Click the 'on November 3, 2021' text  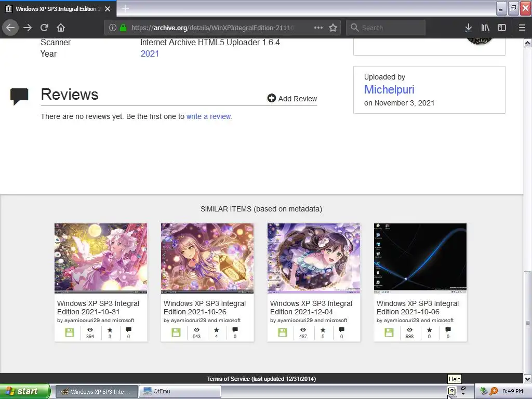click(399, 103)
